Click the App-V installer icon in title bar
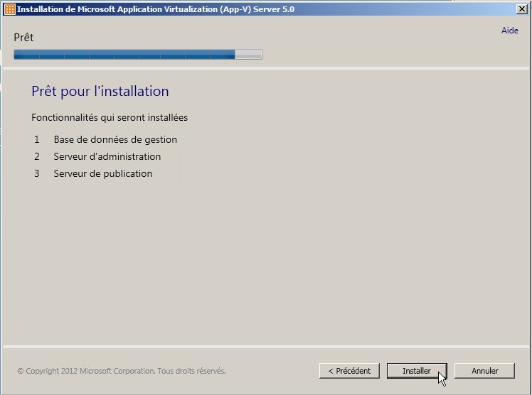The width and height of the screenshot is (532, 395). (x=9, y=9)
